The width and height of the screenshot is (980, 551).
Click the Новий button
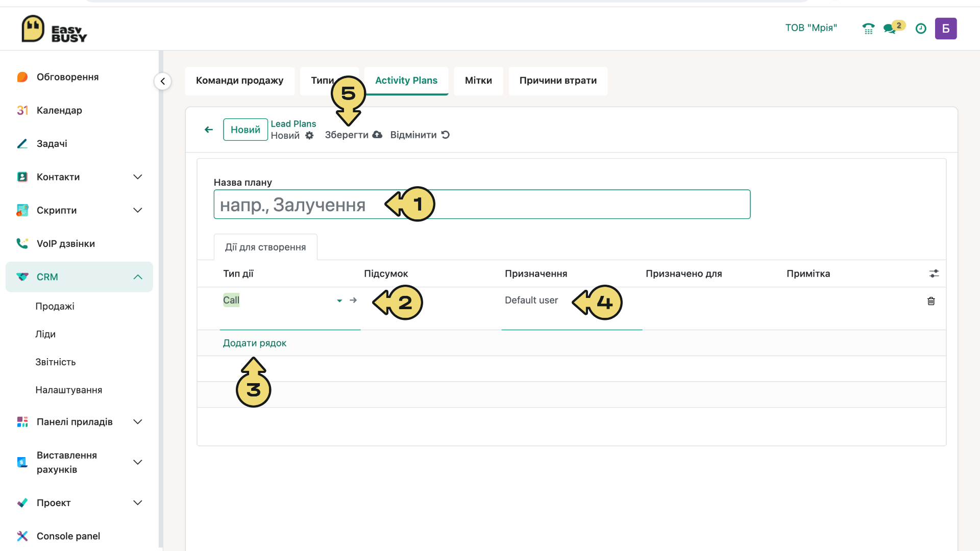(246, 130)
